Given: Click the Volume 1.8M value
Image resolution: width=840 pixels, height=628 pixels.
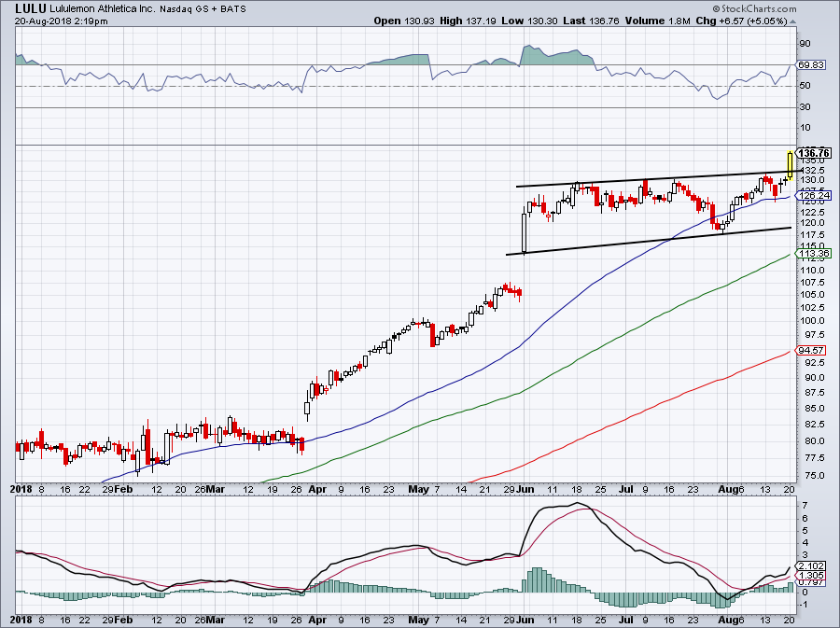Looking at the screenshot, I should pyautogui.click(x=658, y=21).
